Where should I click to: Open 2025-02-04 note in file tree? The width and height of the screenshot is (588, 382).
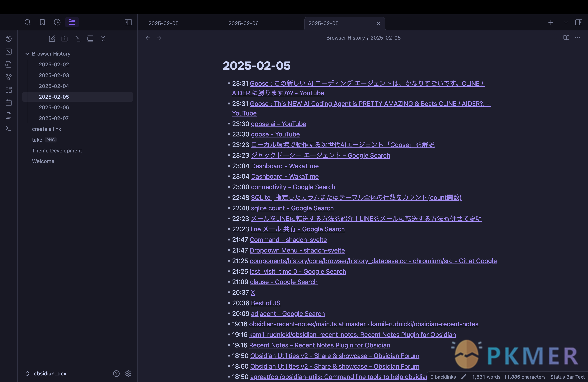(77, 86)
